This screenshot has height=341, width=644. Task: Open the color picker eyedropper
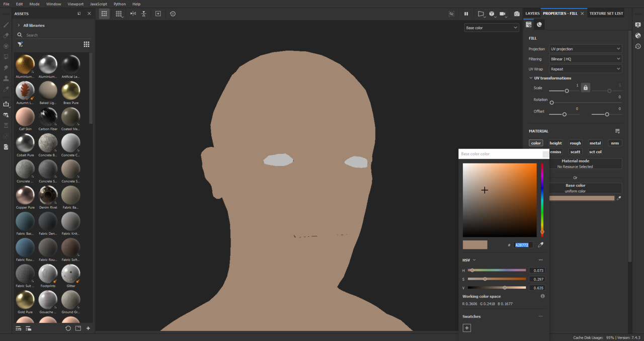point(540,244)
